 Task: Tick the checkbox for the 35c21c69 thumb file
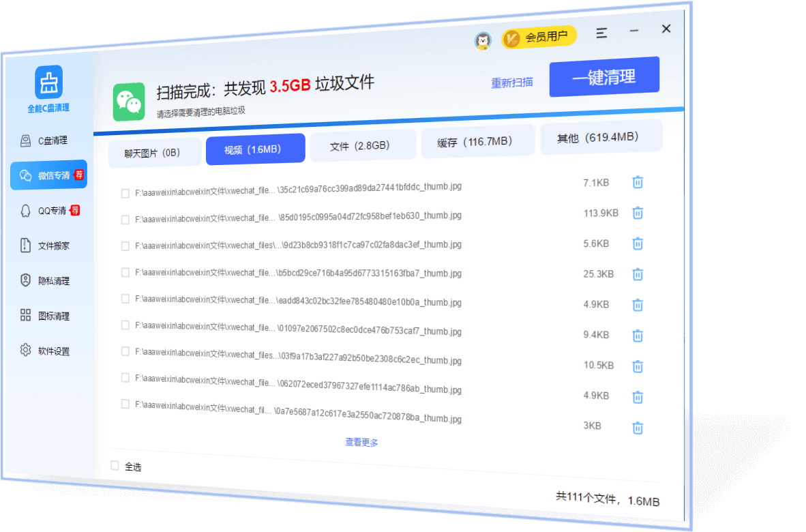point(125,194)
